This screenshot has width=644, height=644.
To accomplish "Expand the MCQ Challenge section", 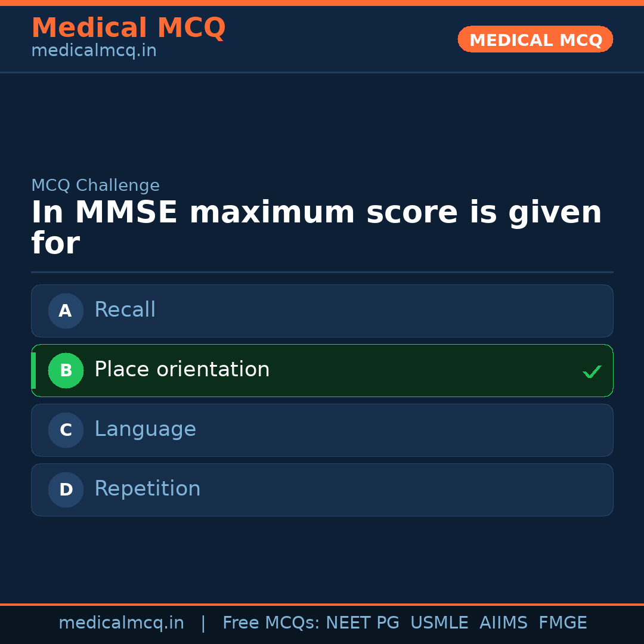I will click(x=95, y=185).
